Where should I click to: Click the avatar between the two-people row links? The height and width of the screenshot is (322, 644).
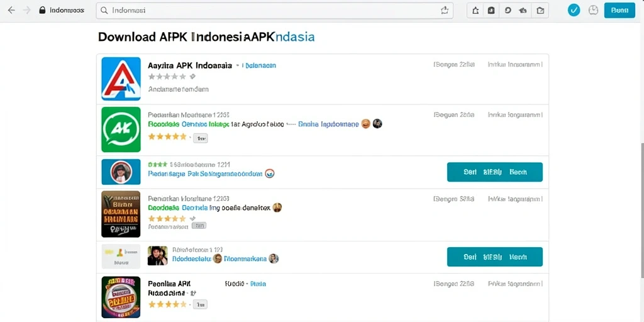pyautogui.click(x=218, y=258)
